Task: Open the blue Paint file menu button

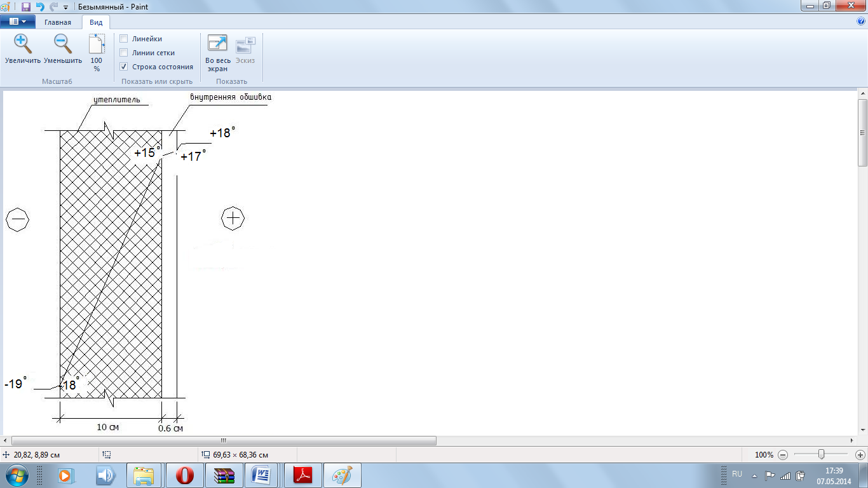Action: 17,21
